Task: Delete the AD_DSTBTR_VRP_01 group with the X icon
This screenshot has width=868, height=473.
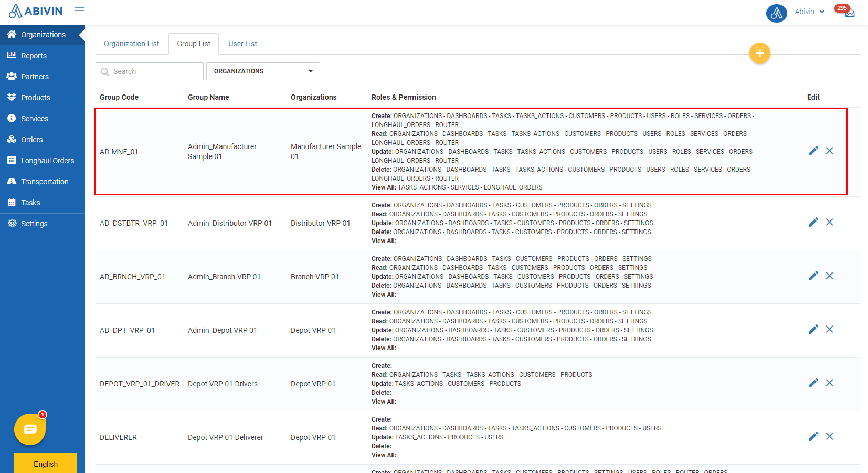Action: coord(829,223)
